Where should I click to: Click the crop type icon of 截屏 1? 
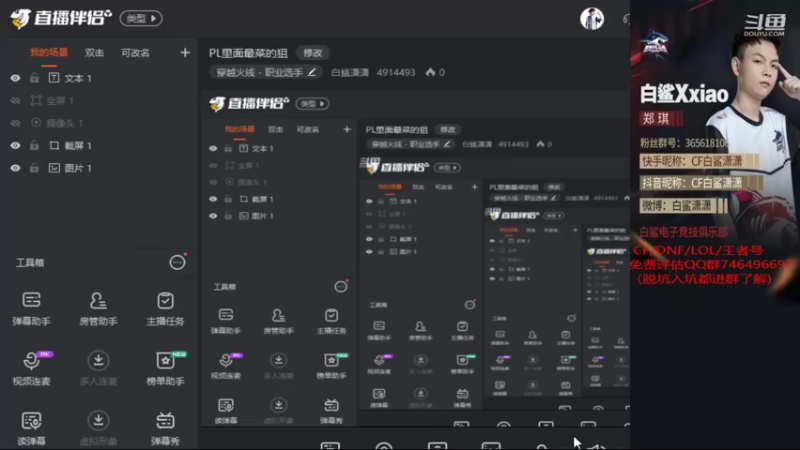coord(54,145)
